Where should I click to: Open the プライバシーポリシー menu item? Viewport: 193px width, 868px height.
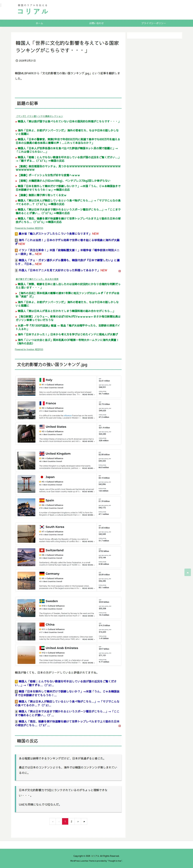[153, 23]
